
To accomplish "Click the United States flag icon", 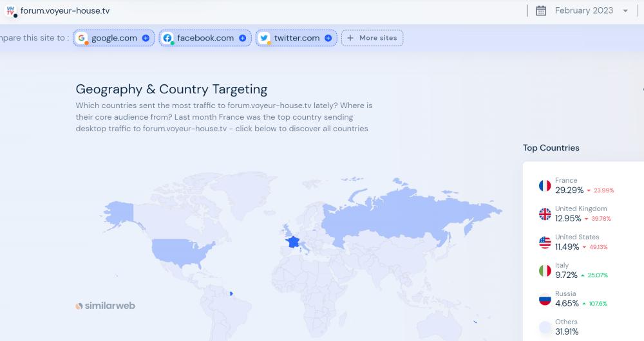I will tap(545, 243).
